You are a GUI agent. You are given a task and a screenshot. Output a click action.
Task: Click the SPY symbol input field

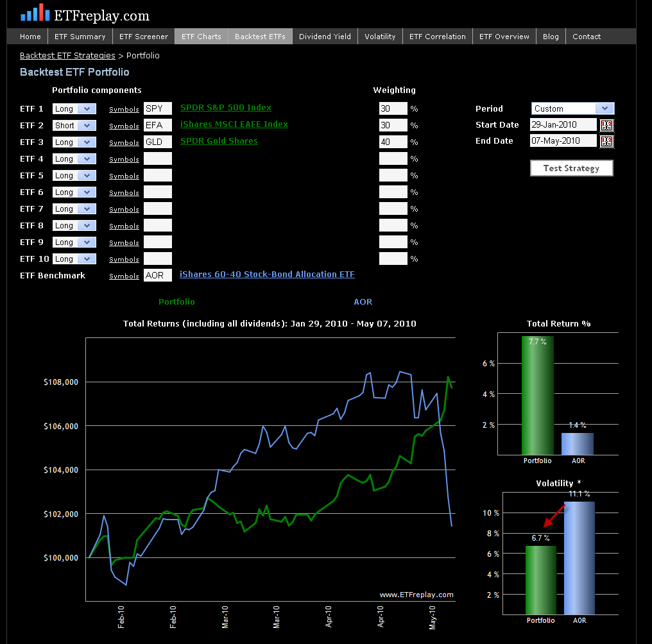point(158,108)
